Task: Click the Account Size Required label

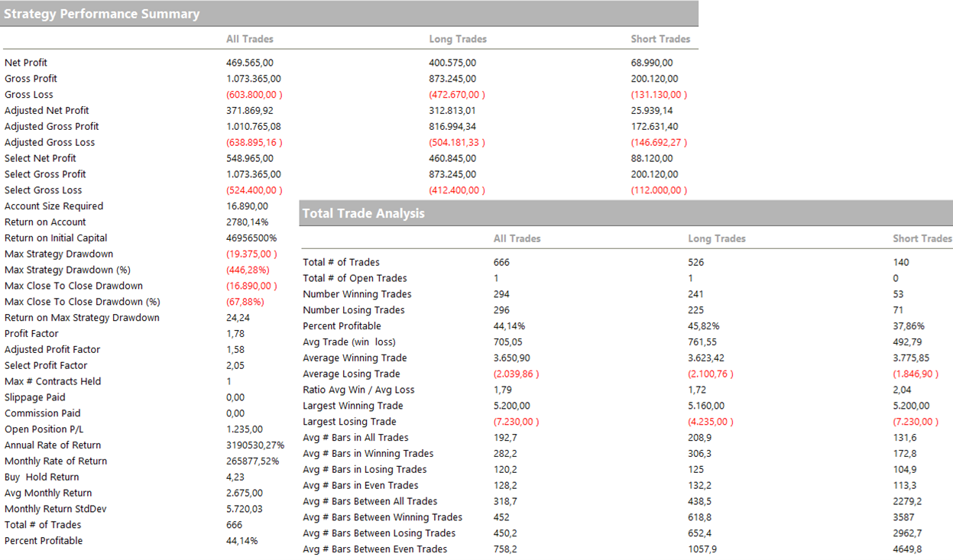Action: tap(53, 206)
